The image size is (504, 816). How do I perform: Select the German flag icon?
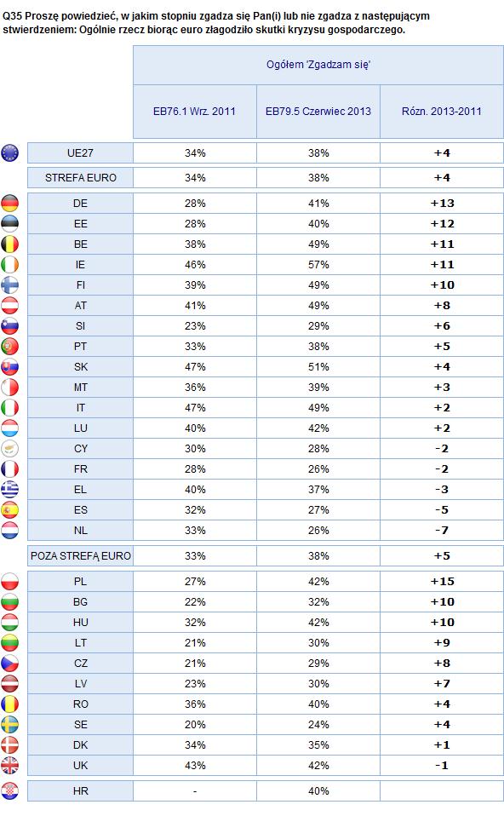click(9, 203)
